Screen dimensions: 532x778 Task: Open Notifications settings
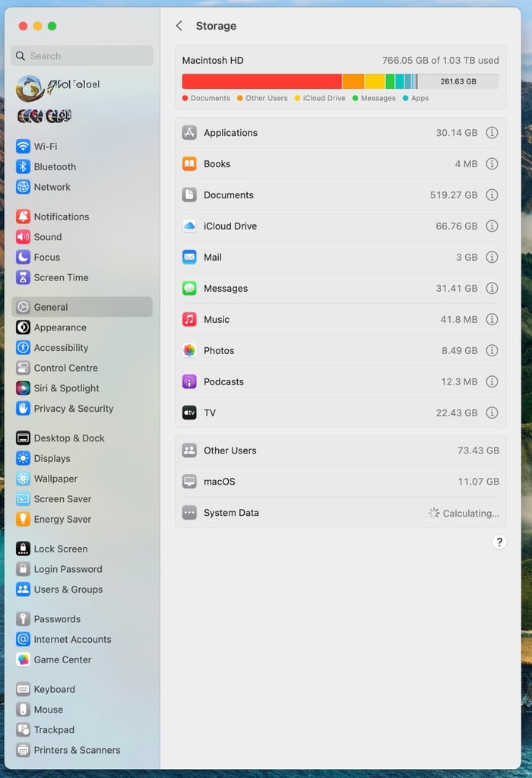82,217
